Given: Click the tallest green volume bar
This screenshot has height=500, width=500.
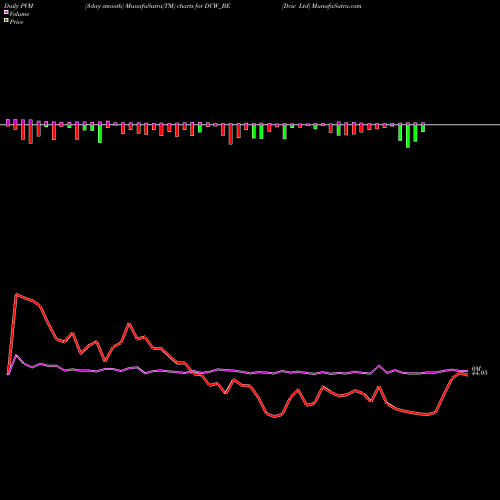Looking at the screenshot, I should (408, 136).
